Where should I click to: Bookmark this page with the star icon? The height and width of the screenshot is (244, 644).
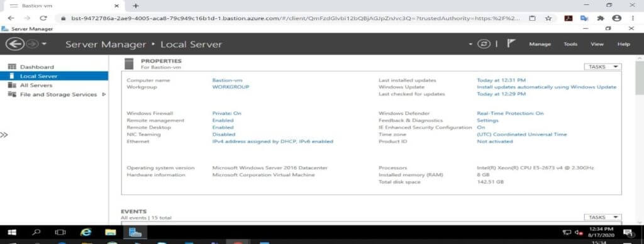point(548,18)
